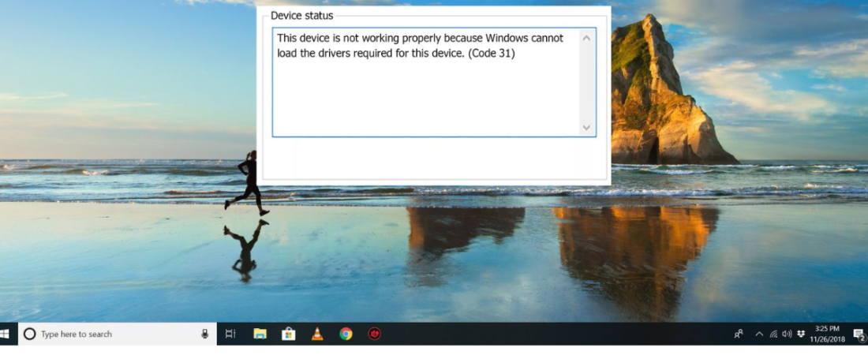Open the People icon in the taskbar
Image resolution: width=868 pixels, height=355 pixels.
pos(739,334)
